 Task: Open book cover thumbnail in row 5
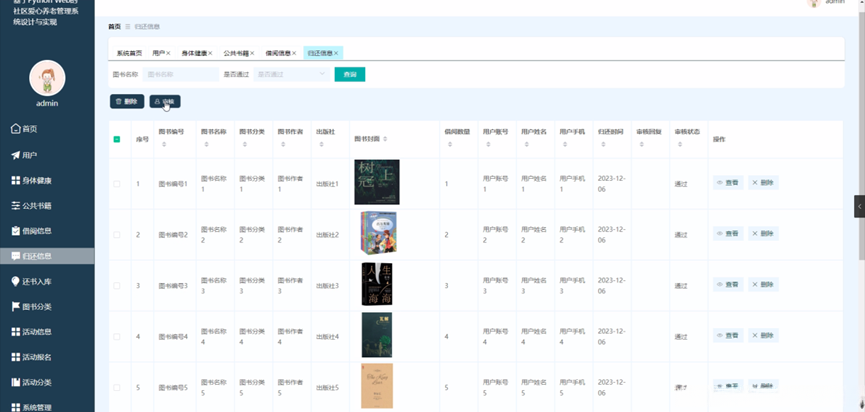point(377,386)
